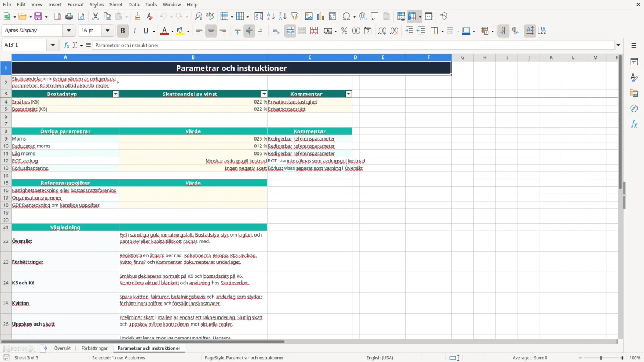Open the Data menu

pyautogui.click(x=134, y=4)
